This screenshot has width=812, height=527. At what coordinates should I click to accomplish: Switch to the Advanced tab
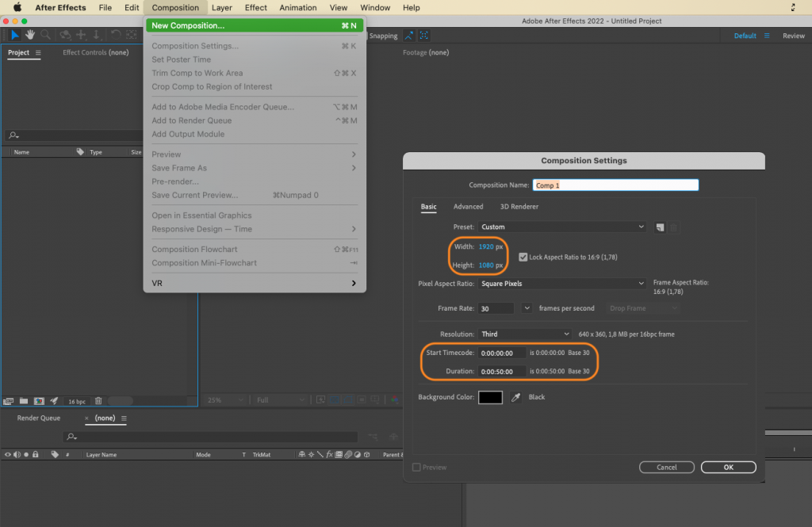[x=468, y=207]
